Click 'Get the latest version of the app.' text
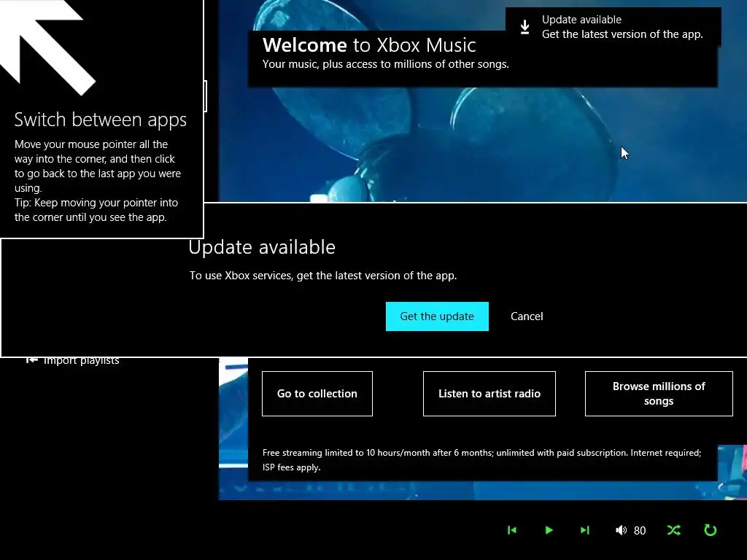 [622, 34]
